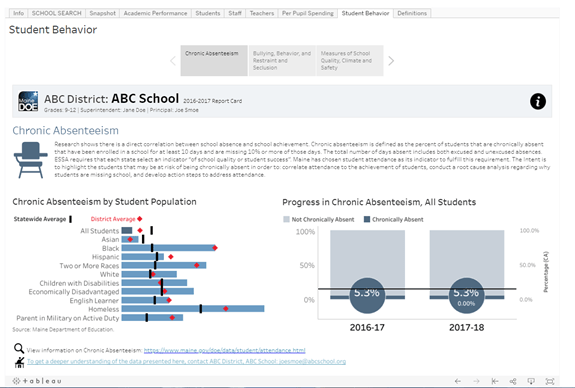
Task: Click the Not Chronically Absent legend swatch
Action: pyautogui.click(x=286, y=219)
